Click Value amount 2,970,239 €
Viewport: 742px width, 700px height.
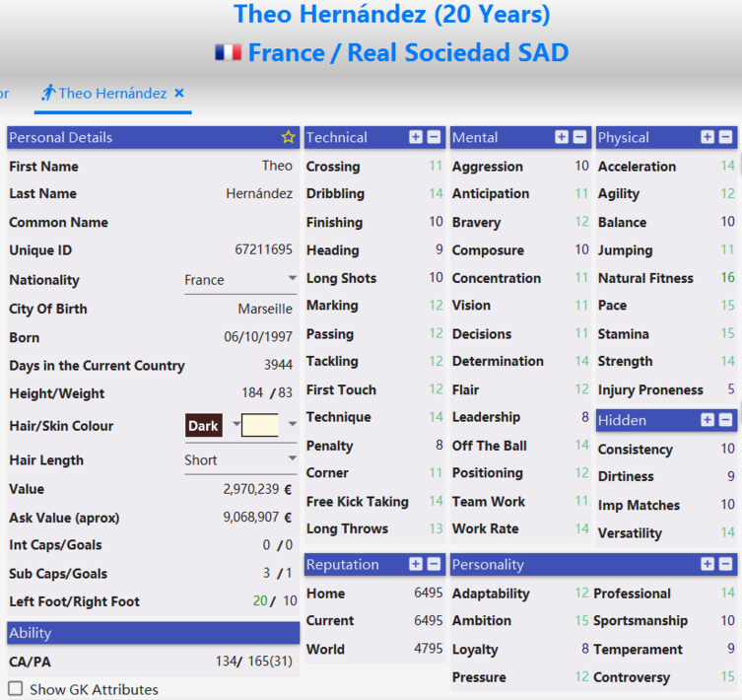pos(257,489)
